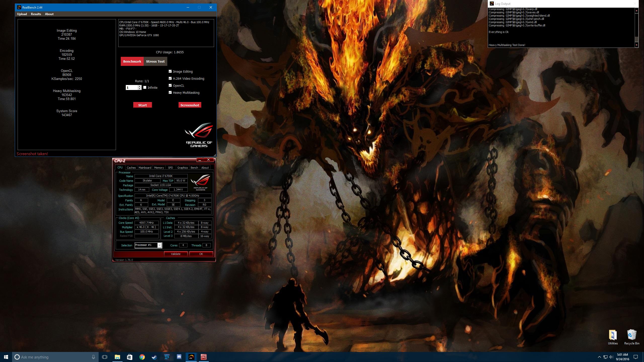Click the System Score value 143467

tap(67, 115)
